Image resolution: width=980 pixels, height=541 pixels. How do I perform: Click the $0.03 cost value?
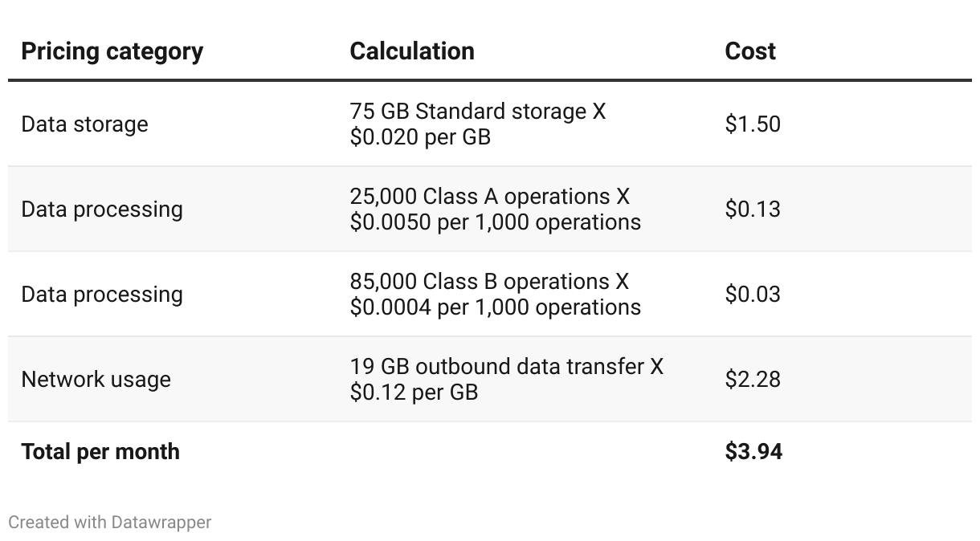[752, 295]
